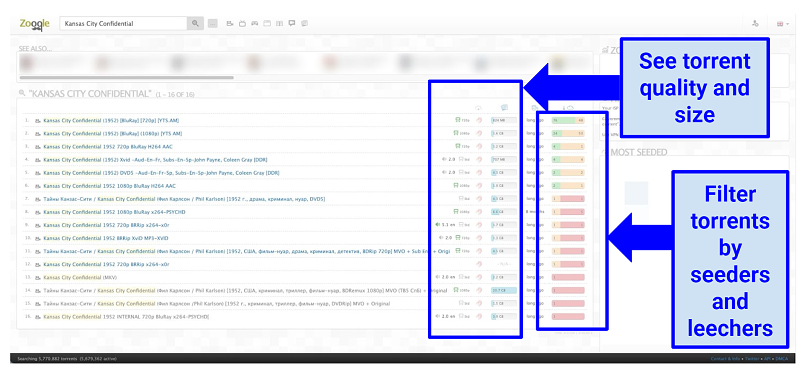806x377 pixels.
Task: Click magnet icon for BRRip XviD MP3-XVID row
Action: click(479, 238)
